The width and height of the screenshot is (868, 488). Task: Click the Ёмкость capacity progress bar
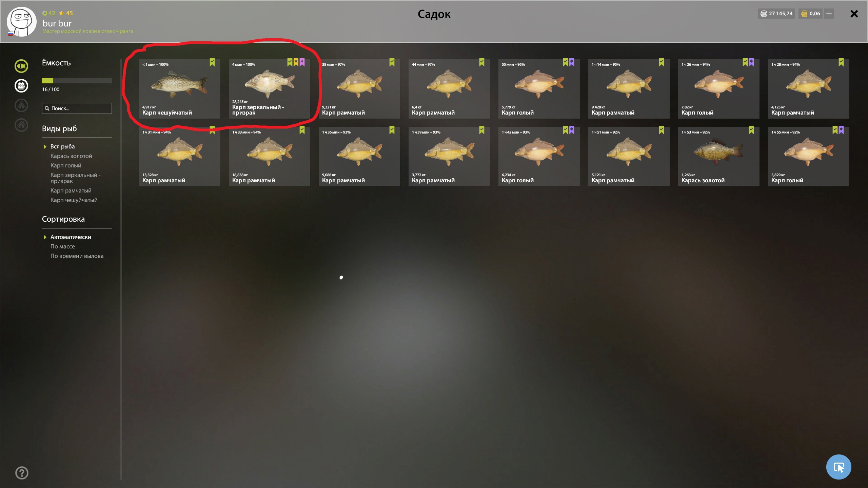[77, 81]
